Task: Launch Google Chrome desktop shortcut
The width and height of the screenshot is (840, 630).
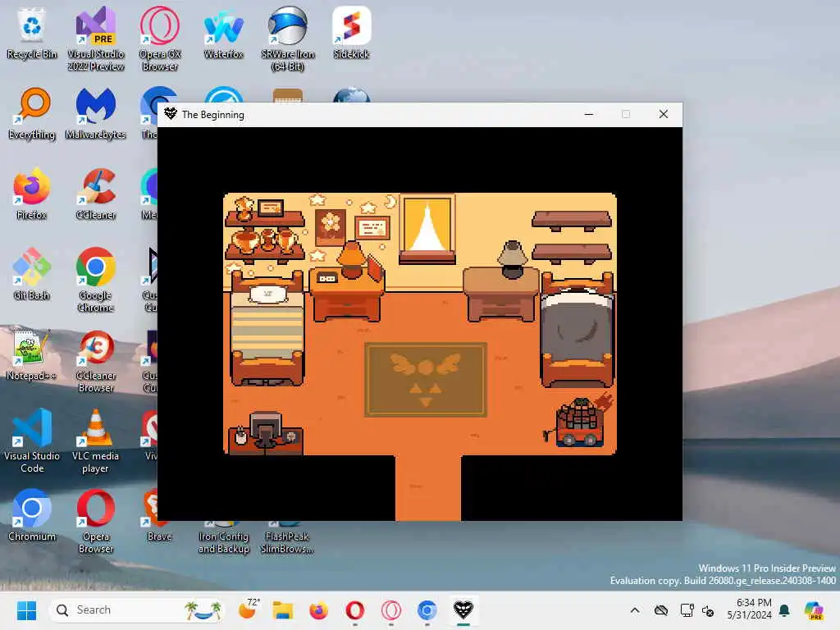Action: pyautogui.click(x=96, y=281)
